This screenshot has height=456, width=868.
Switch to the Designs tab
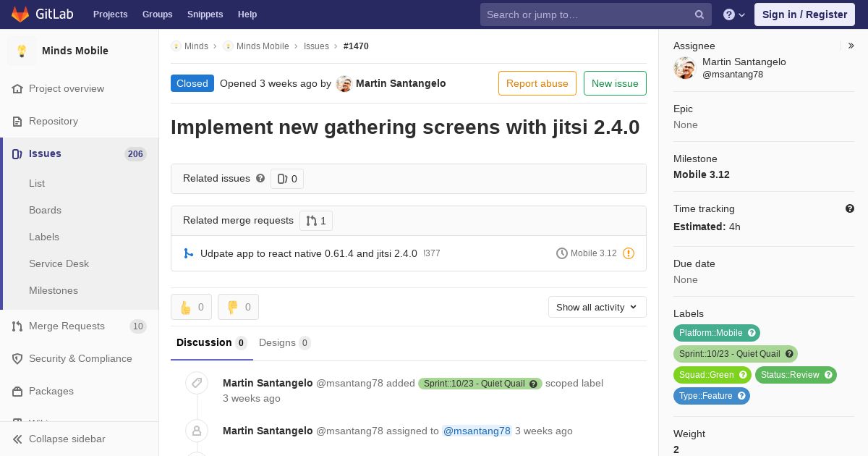(x=285, y=343)
